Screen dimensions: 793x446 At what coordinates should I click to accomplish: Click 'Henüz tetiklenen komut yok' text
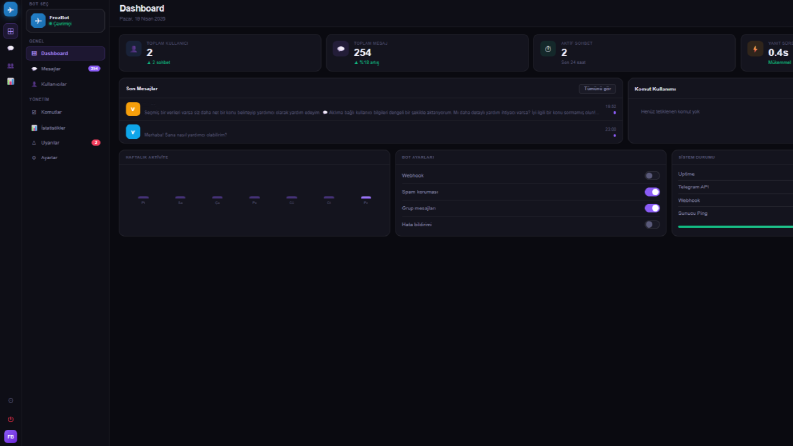(670, 112)
